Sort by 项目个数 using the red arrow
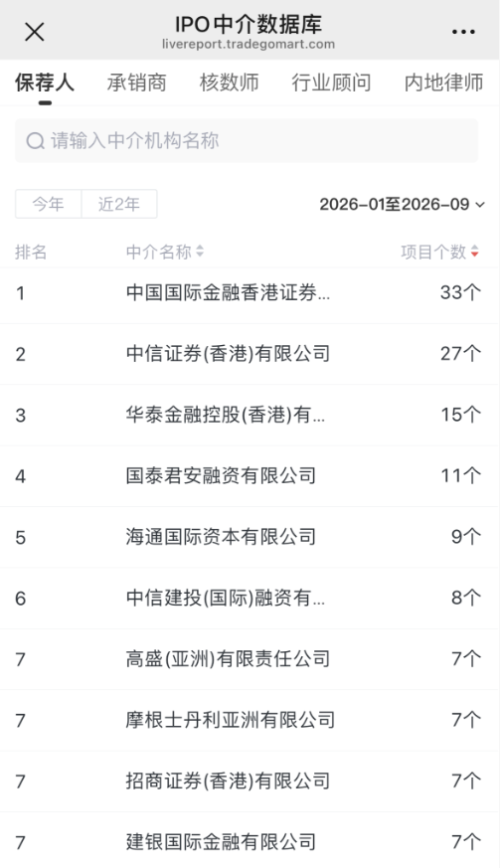Viewport: 500px width, 868px height. tap(474, 252)
